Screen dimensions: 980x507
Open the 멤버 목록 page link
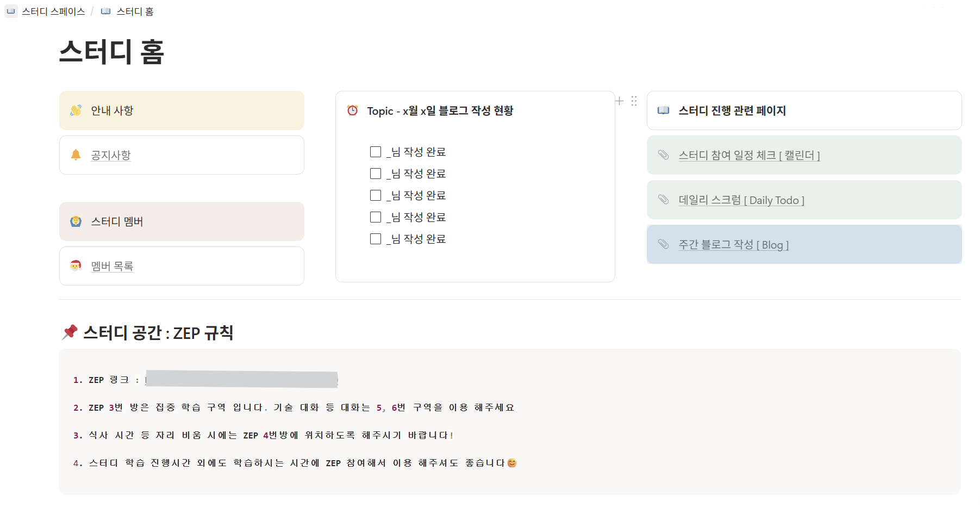(112, 266)
